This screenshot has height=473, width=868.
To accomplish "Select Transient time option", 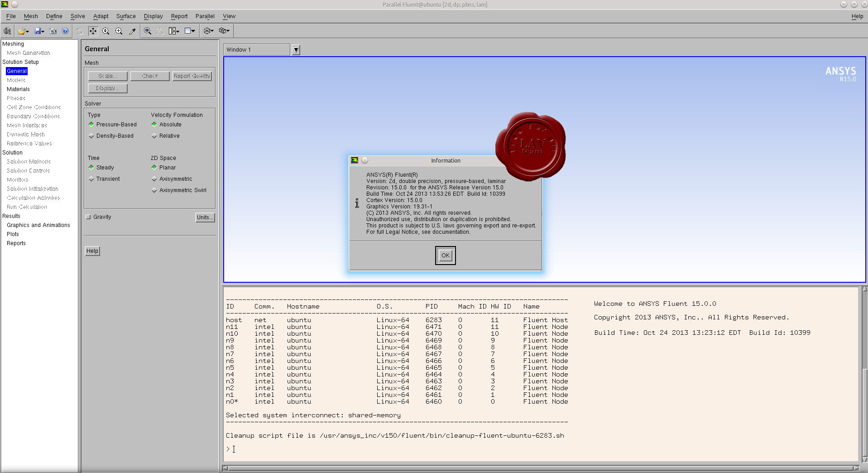I will pyautogui.click(x=104, y=179).
